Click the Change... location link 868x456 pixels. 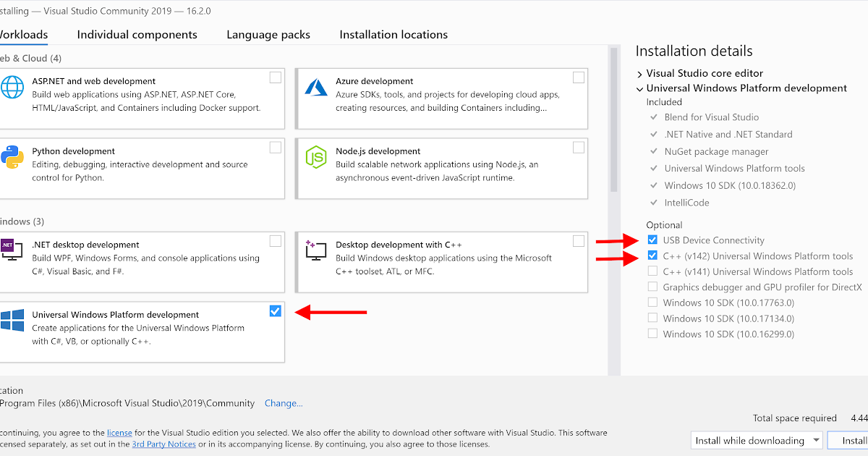pyautogui.click(x=284, y=403)
